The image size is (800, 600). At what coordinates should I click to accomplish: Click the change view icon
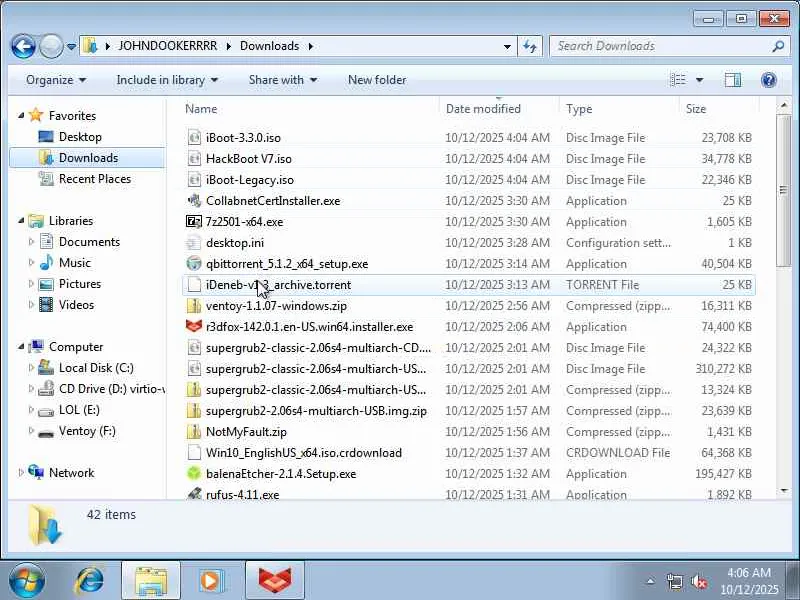pos(678,80)
